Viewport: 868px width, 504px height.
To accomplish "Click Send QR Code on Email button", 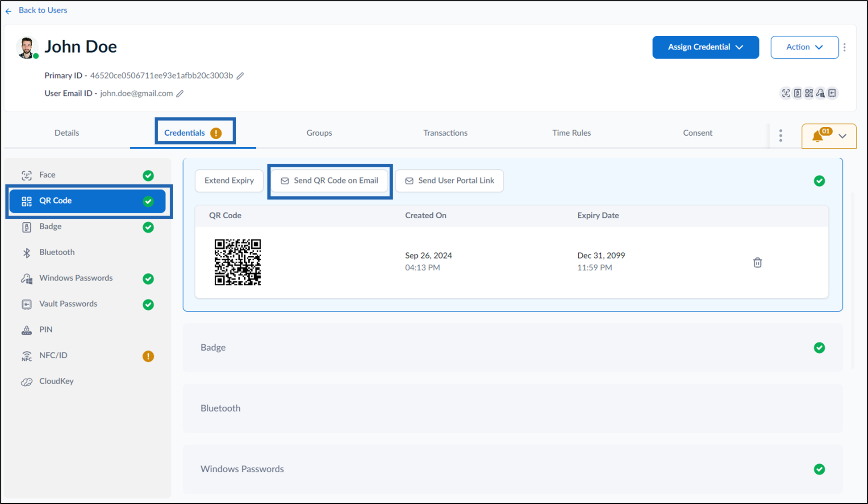I will coord(330,181).
